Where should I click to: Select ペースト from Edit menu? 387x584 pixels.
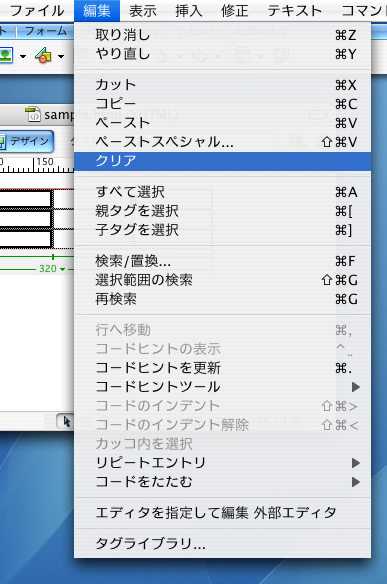222,123
